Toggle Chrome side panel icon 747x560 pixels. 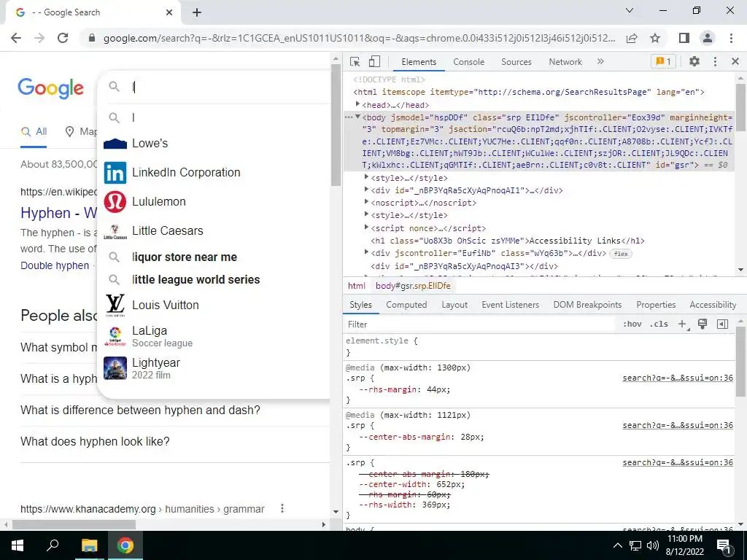pyautogui.click(x=684, y=38)
